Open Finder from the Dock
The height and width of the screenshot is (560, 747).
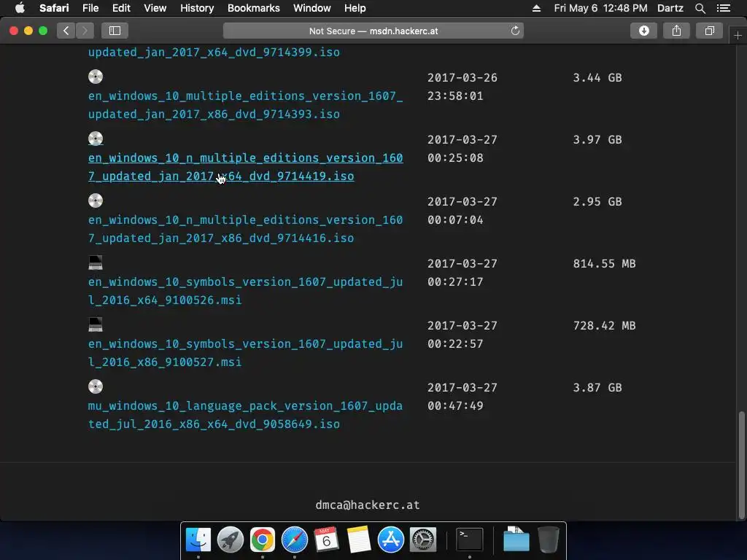tap(198, 540)
